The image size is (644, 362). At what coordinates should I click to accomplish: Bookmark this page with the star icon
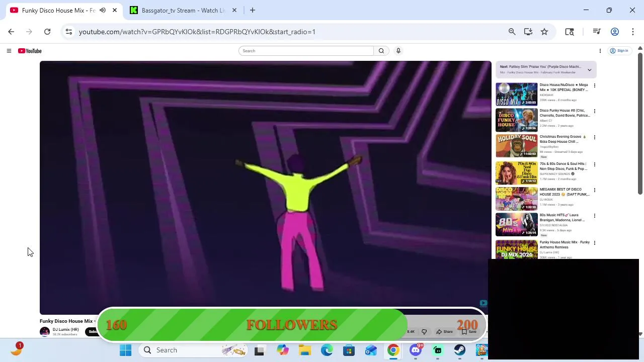(544, 32)
